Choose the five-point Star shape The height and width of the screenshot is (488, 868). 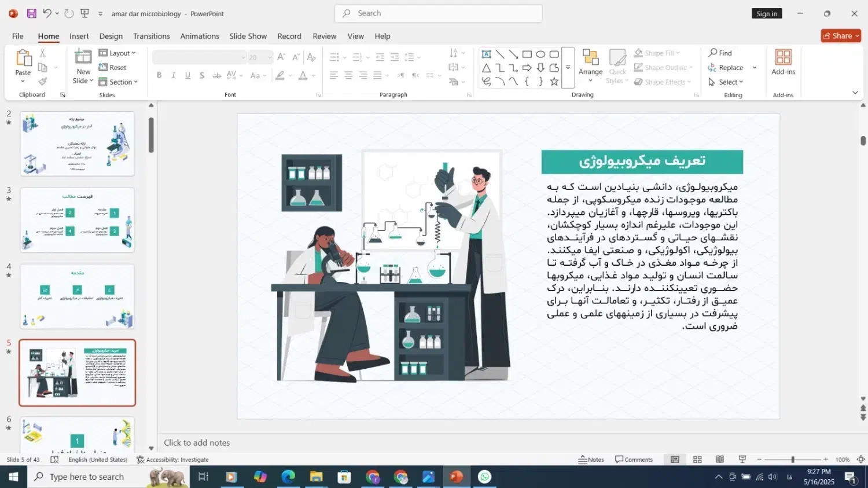coord(554,82)
